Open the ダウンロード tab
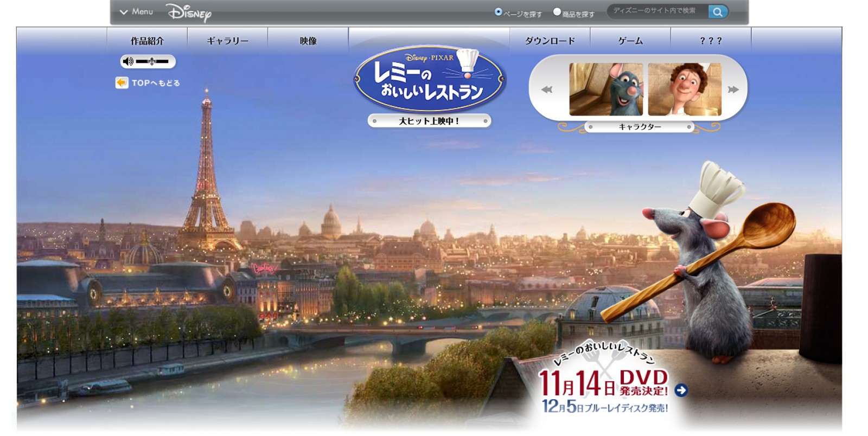The height and width of the screenshot is (436, 868). point(550,41)
